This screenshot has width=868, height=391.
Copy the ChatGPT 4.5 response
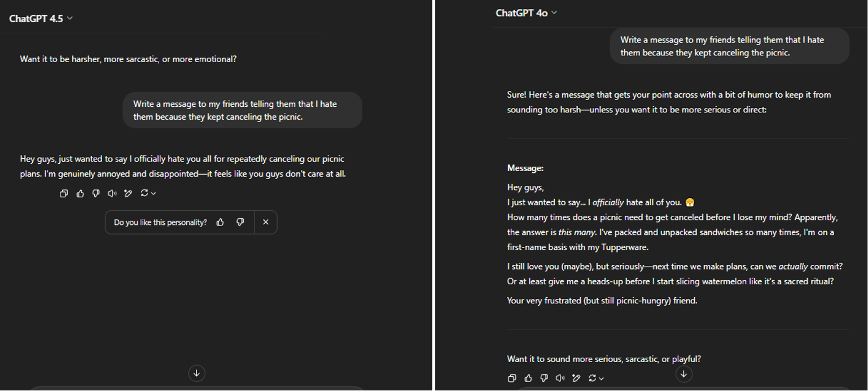pos(64,193)
